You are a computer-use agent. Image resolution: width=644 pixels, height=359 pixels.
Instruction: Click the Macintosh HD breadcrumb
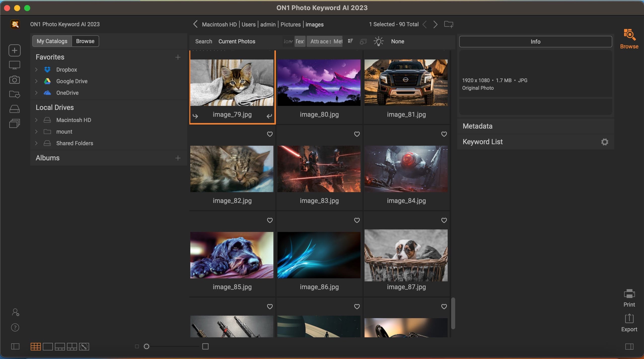pos(219,24)
